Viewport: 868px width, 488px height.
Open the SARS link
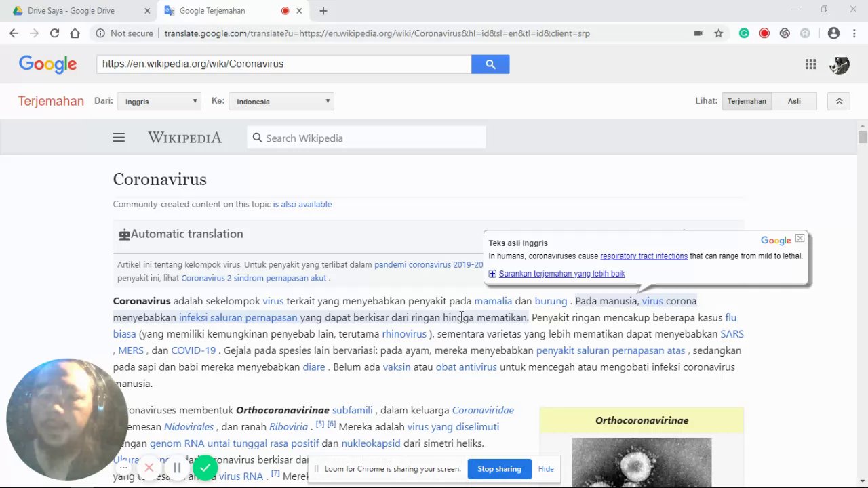click(732, 333)
